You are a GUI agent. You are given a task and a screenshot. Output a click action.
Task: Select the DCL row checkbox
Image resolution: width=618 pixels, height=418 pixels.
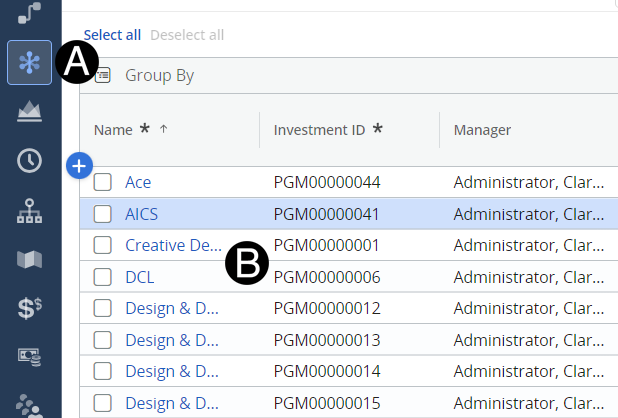click(102, 277)
